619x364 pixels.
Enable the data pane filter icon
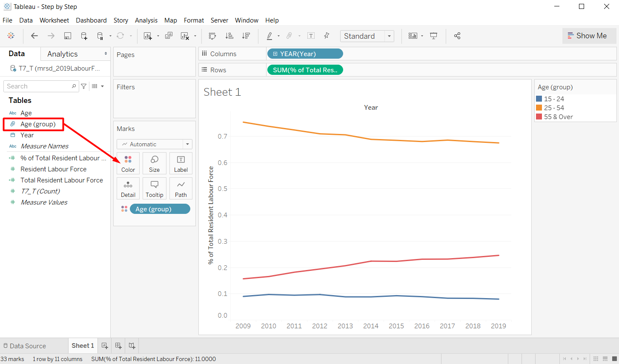tap(84, 86)
